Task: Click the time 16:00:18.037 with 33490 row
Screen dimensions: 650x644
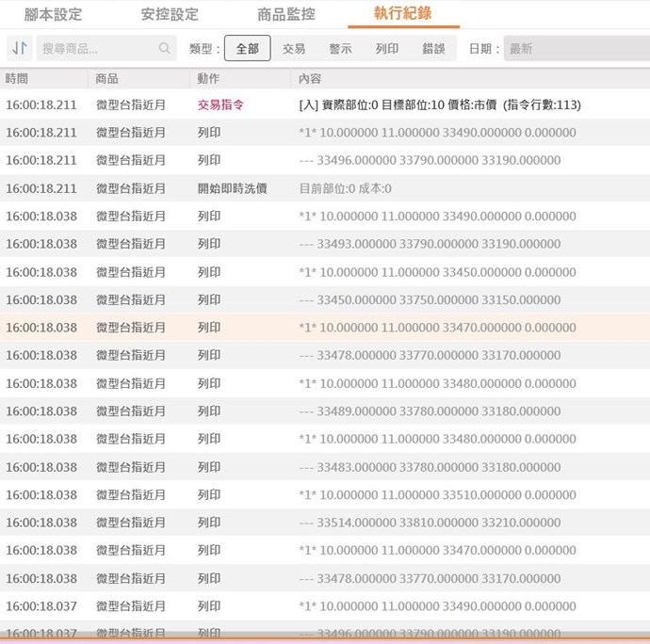Action: 41,606
